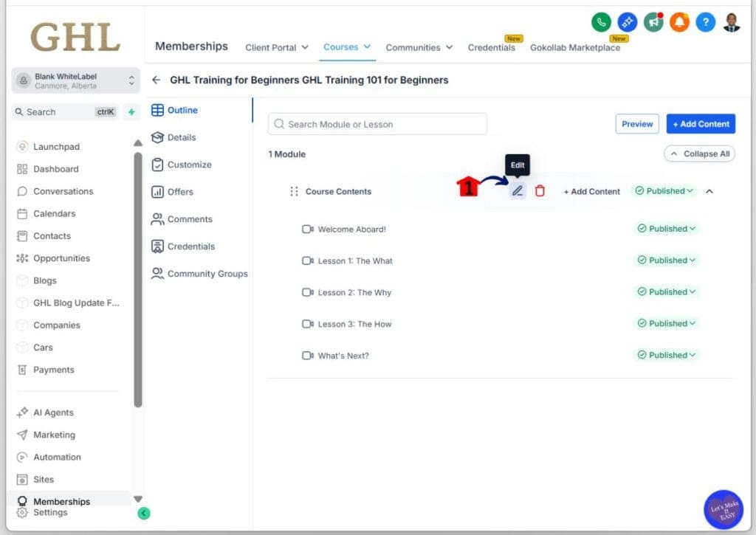Screen dimensions: 756x535
Task: View notifications via the orange bell icon
Action: (679, 23)
